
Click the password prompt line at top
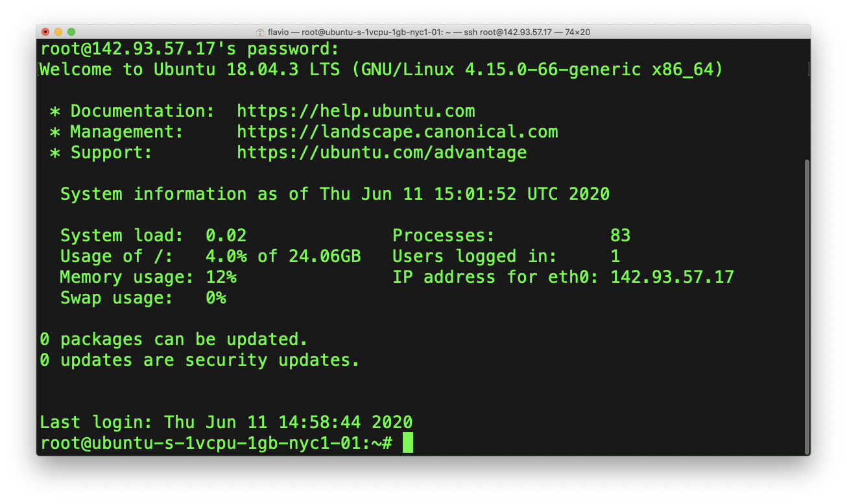(x=189, y=49)
